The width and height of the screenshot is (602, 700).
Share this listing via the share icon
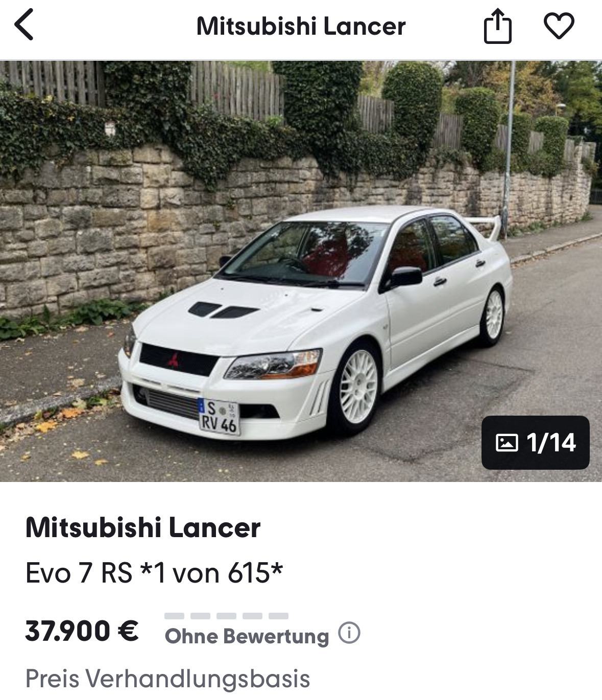tap(497, 27)
